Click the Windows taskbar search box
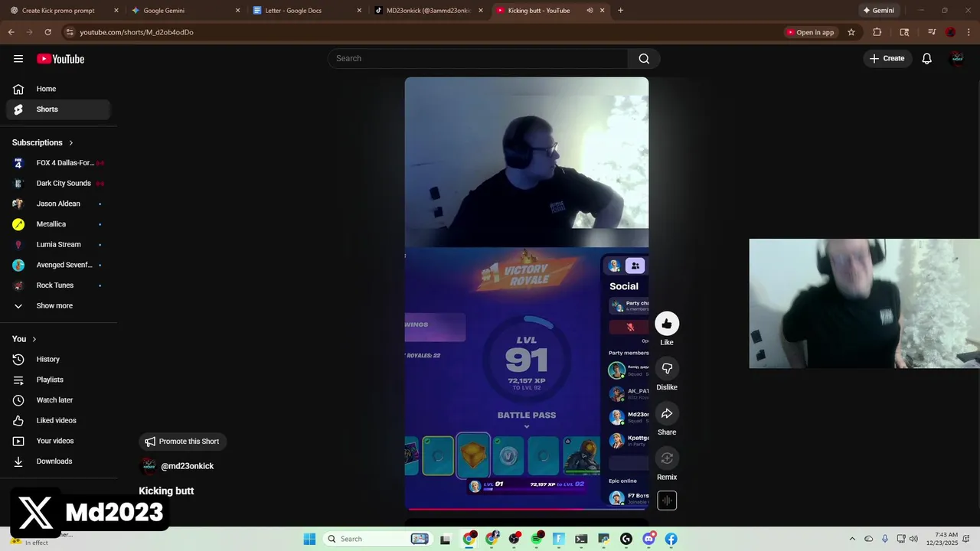Screen dimensions: 980x551 coord(377,539)
